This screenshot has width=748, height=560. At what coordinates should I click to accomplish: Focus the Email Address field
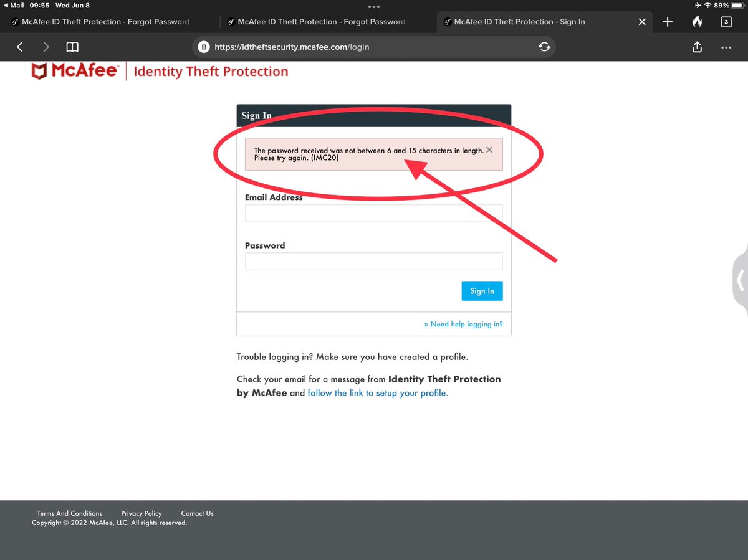[373, 214]
